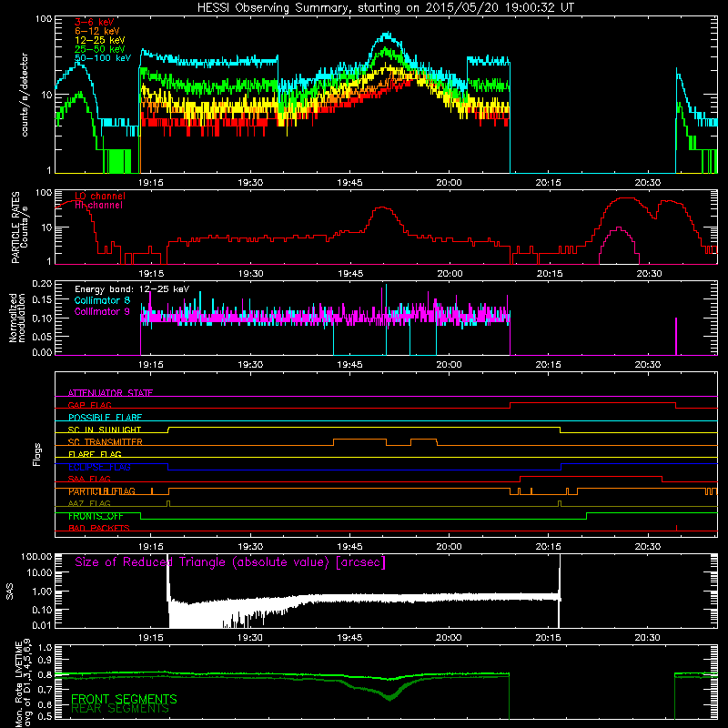Select the REAR SEGMENTS legend label

[120, 709]
